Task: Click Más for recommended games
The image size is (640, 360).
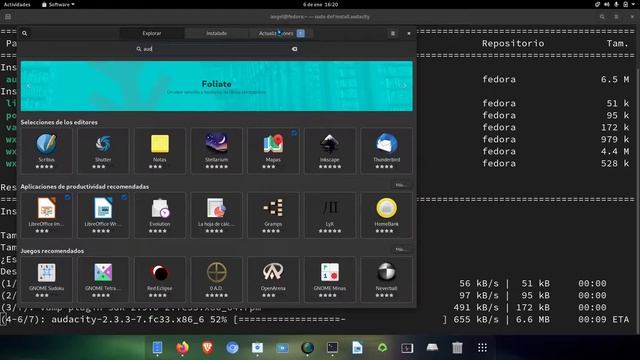Action: click(x=400, y=250)
